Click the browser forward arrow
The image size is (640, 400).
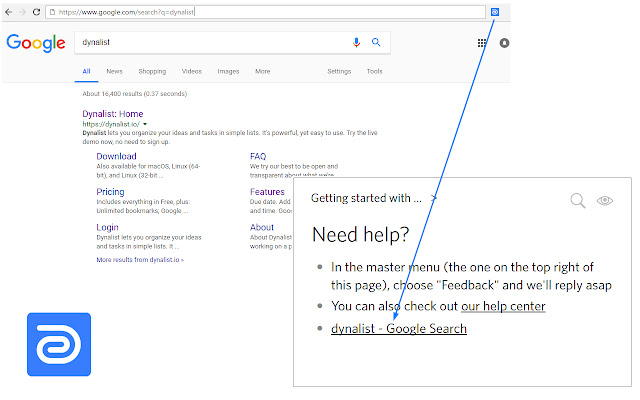pyautogui.click(x=22, y=12)
